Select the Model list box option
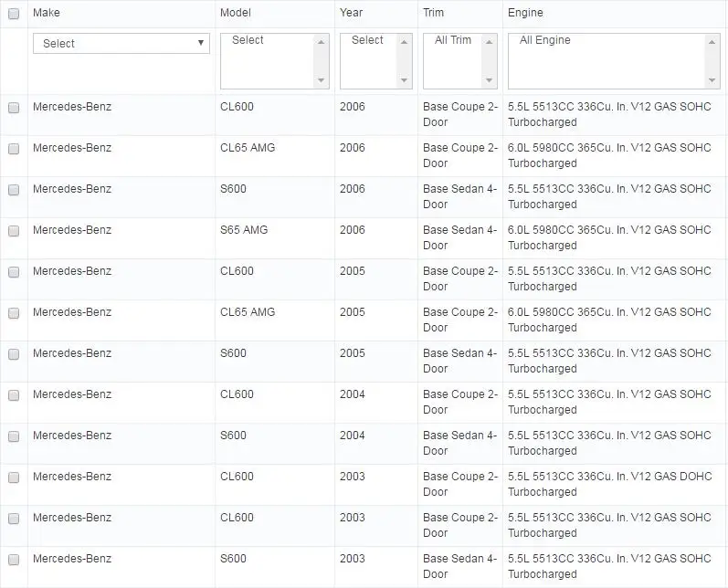728x588 pixels. 248,40
